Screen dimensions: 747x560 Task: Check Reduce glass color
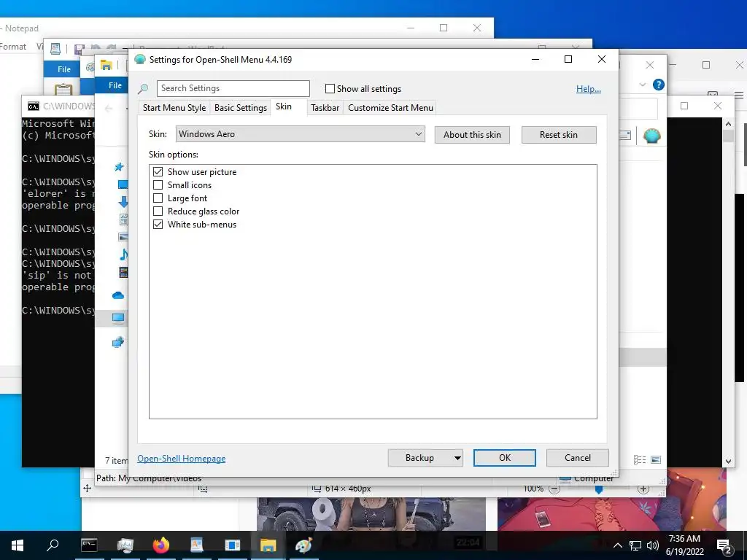(x=158, y=211)
